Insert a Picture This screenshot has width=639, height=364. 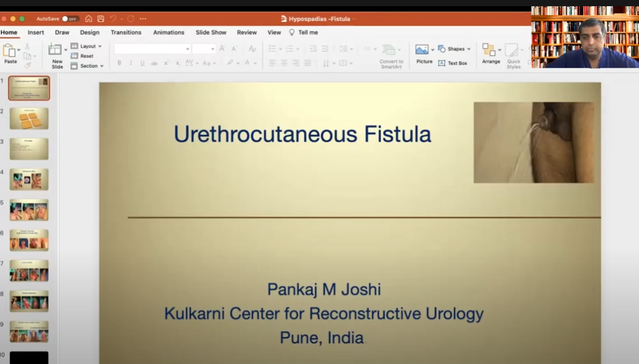coord(424,54)
